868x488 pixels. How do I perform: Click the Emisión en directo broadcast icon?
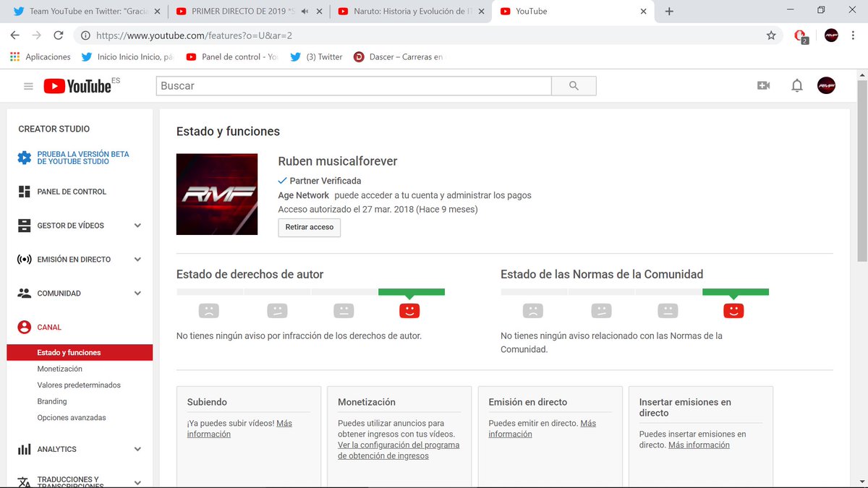point(24,260)
